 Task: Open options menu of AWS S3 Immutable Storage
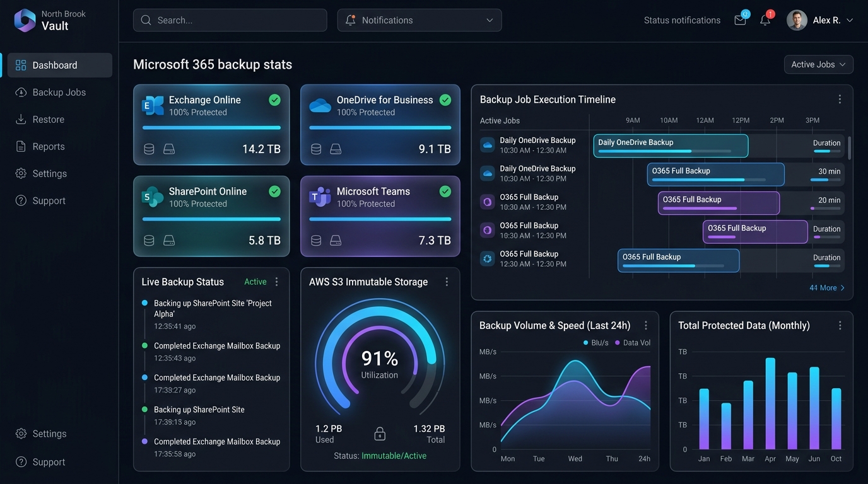pyautogui.click(x=447, y=282)
